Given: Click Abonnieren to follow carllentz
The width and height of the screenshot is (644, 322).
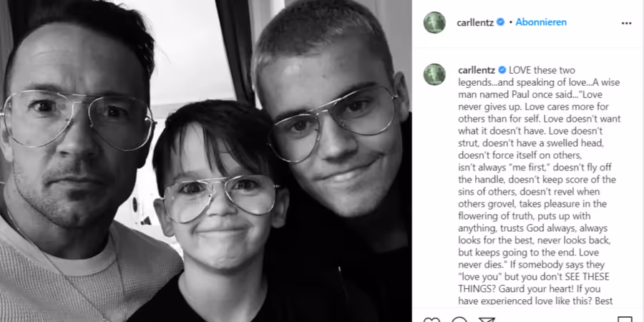Looking at the screenshot, I should (x=541, y=22).
